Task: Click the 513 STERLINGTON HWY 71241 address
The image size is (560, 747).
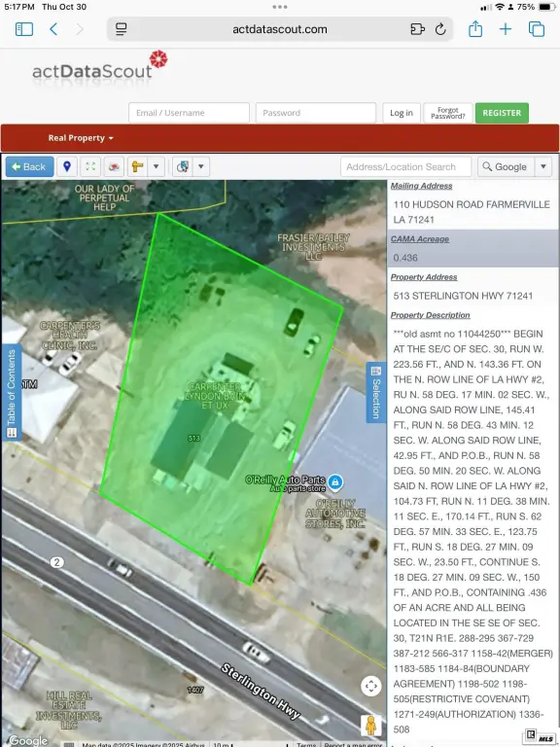Action: 463,296
